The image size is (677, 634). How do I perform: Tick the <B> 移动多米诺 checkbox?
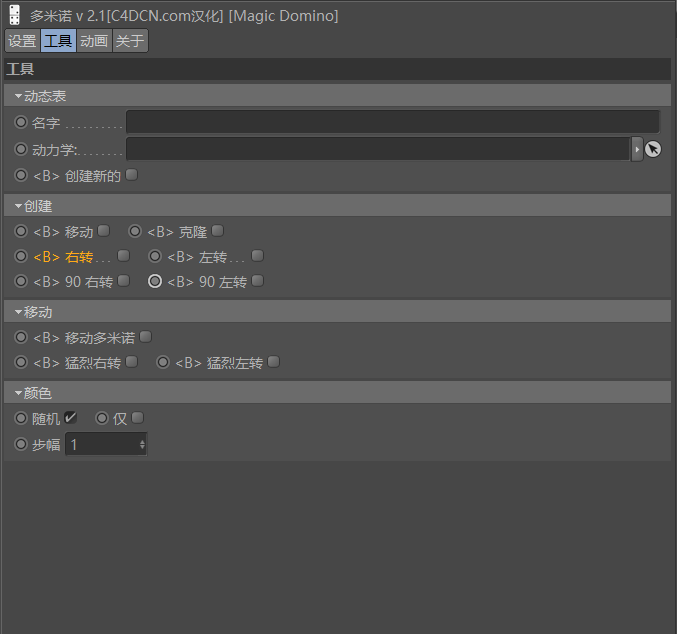[146, 336]
